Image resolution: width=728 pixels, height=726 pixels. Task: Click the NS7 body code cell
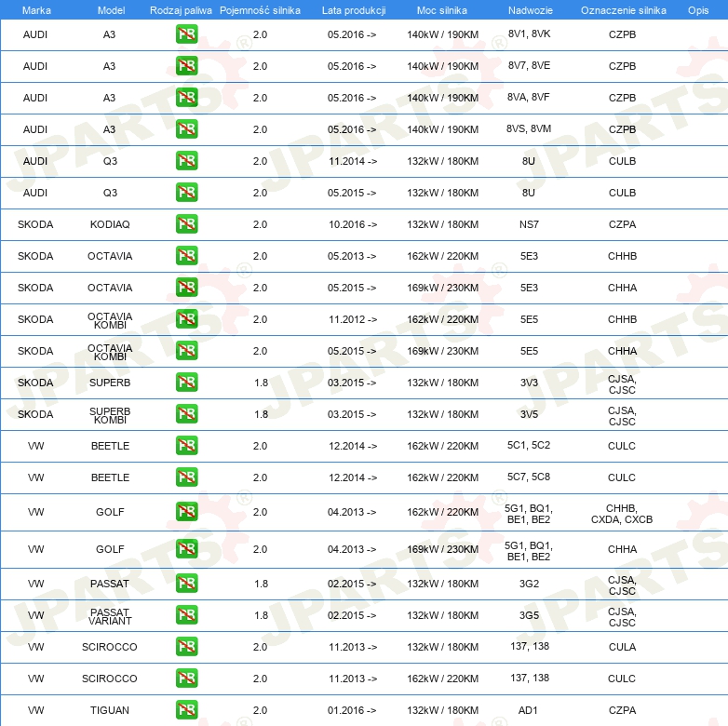point(529,224)
